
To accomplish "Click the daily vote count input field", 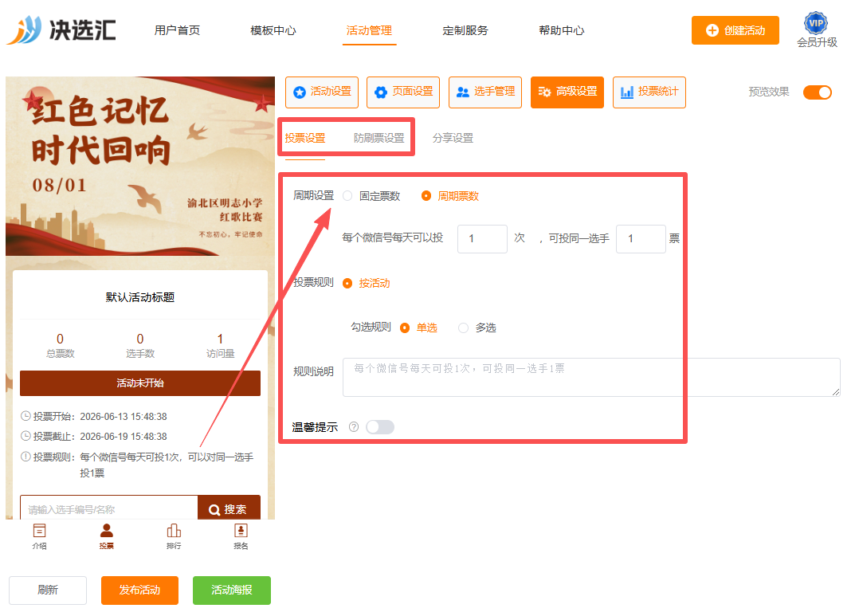I will (x=483, y=238).
